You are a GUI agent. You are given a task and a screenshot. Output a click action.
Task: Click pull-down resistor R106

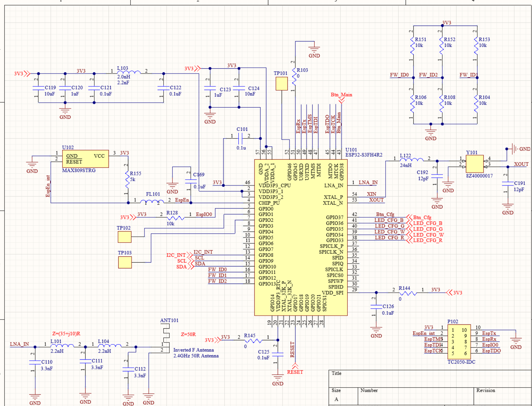(412, 104)
